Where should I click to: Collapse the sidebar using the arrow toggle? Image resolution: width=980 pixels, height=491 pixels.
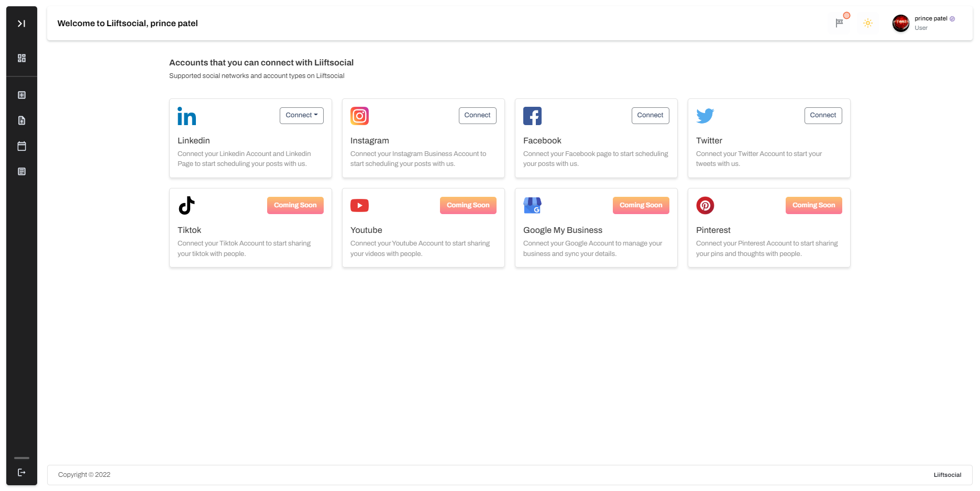coord(21,23)
